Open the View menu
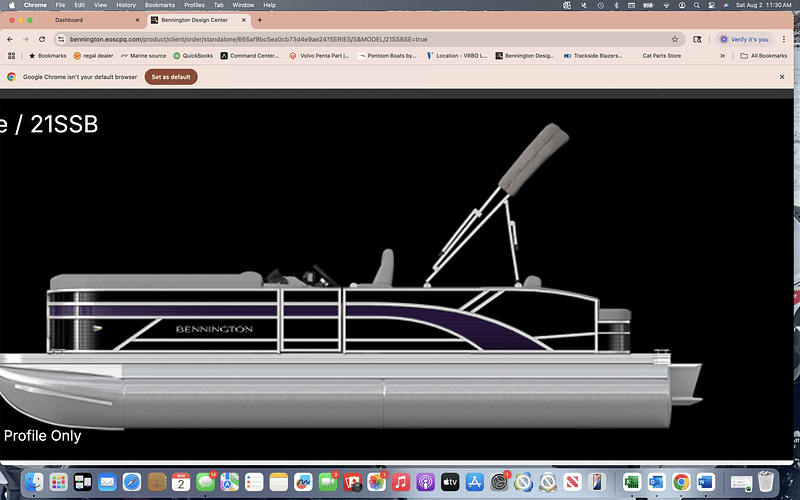This screenshot has height=500, width=800. 101,5
